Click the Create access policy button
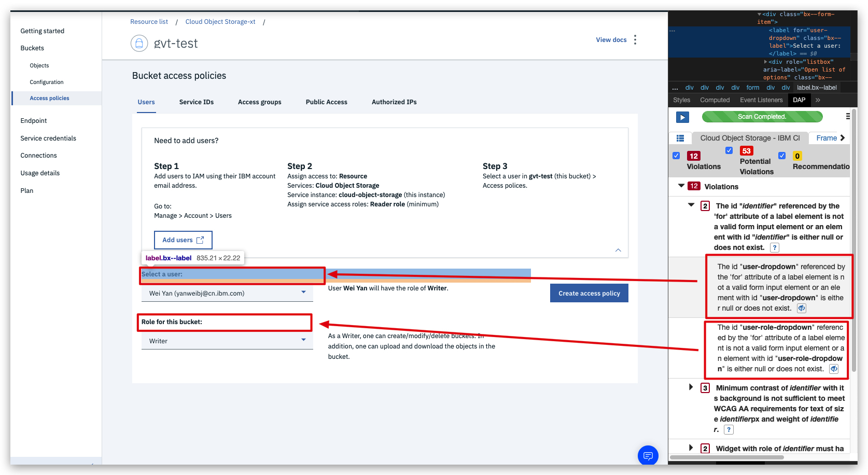Image resolution: width=868 pixels, height=475 pixels. pyautogui.click(x=589, y=293)
